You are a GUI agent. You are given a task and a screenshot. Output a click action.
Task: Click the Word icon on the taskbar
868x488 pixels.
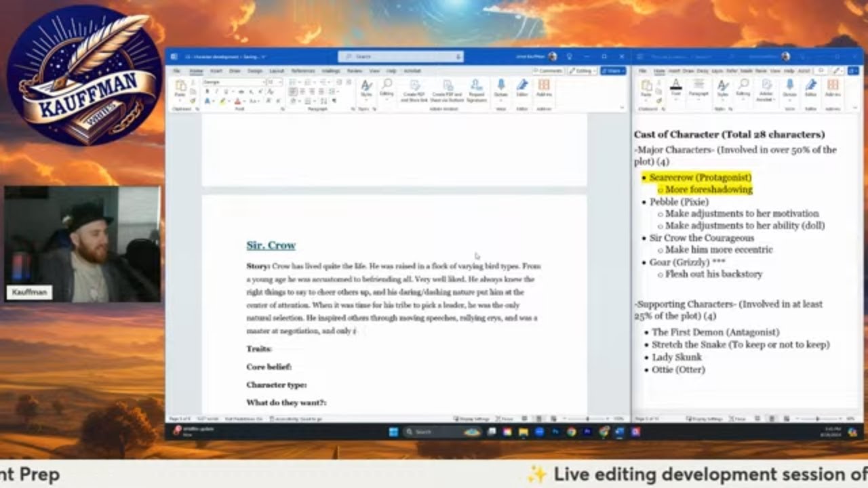point(620,432)
